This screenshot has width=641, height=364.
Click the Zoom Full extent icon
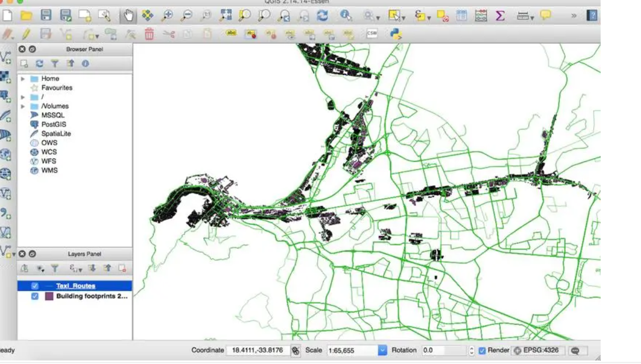coord(225,16)
